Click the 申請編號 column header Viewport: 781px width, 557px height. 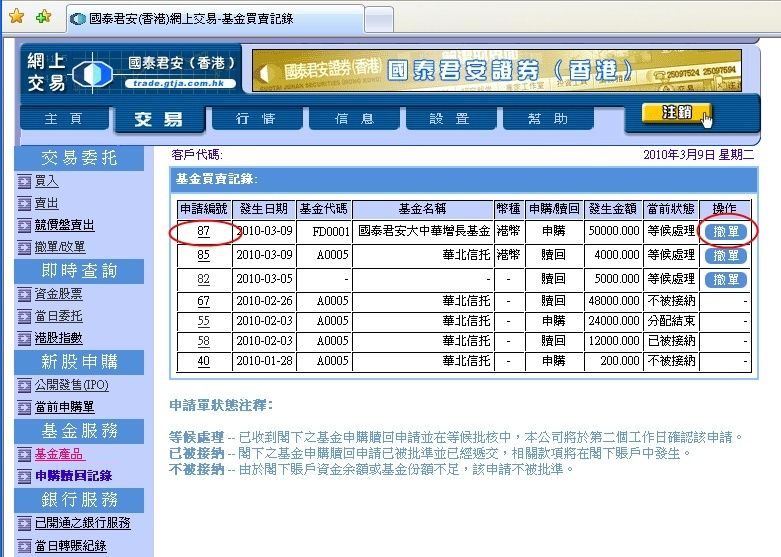click(x=204, y=209)
